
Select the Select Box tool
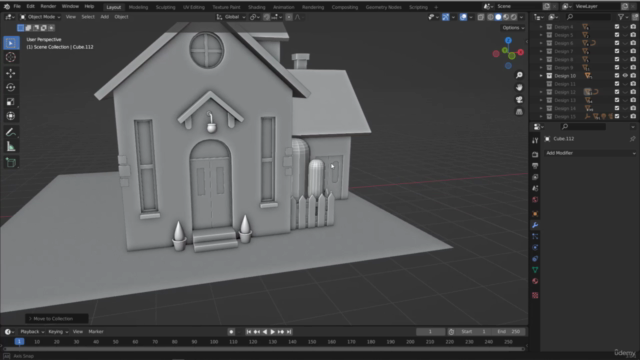pos(11,43)
